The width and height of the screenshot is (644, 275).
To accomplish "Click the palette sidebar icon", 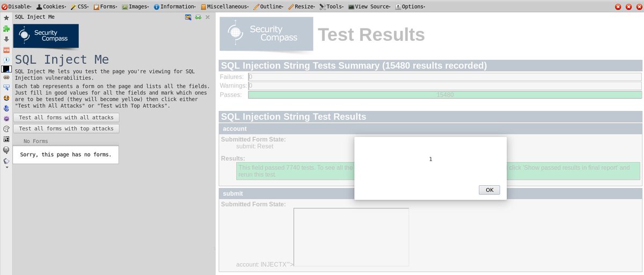I will pos(6,129).
